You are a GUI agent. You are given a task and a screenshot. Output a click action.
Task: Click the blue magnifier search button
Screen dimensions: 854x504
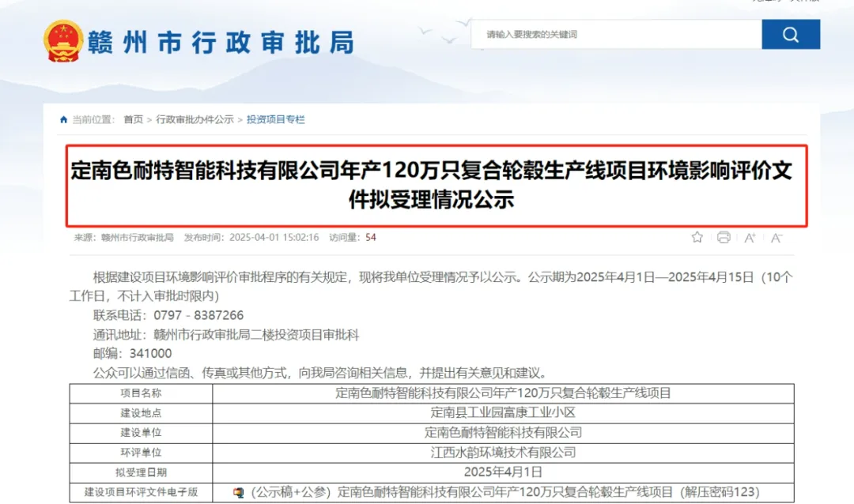point(791,34)
